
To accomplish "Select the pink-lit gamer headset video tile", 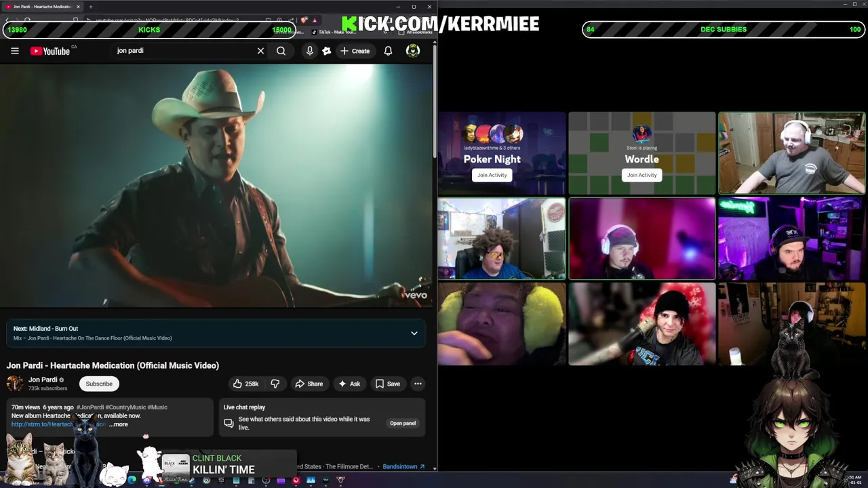I will [x=642, y=239].
